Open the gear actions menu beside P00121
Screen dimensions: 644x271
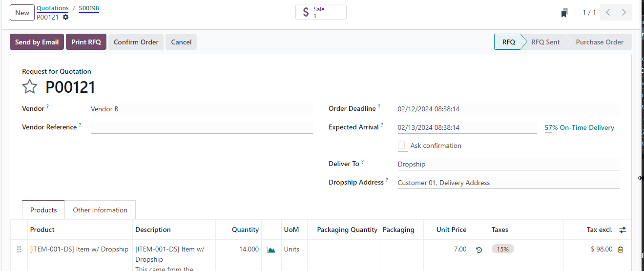coord(65,17)
